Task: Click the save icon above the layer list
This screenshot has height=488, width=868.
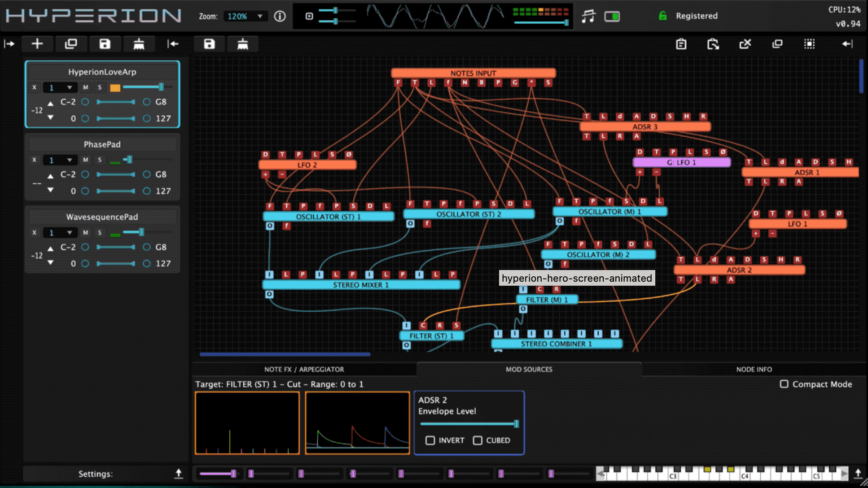Action: point(105,44)
